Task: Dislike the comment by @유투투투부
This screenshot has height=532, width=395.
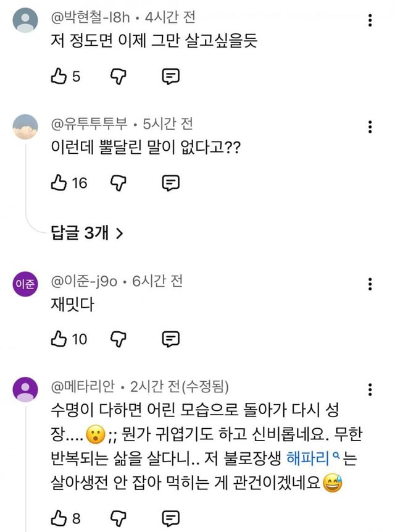Action: (118, 183)
